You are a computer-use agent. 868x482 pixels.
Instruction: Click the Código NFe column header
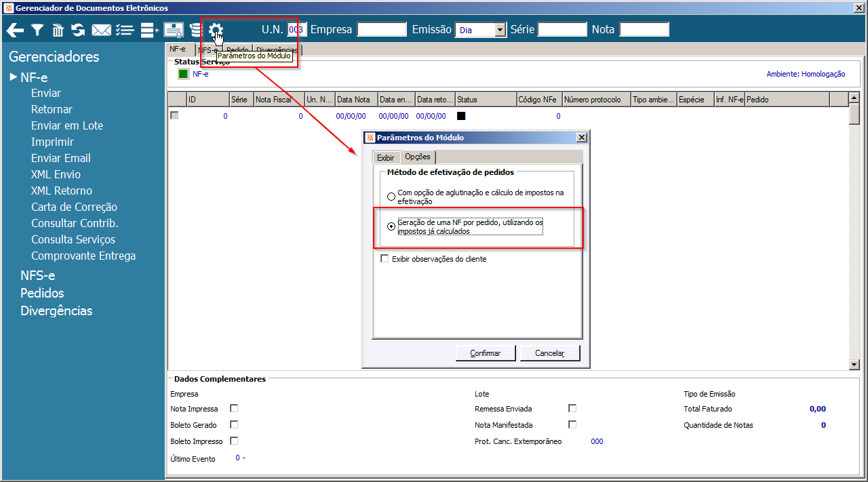pyautogui.click(x=539, y=100)
